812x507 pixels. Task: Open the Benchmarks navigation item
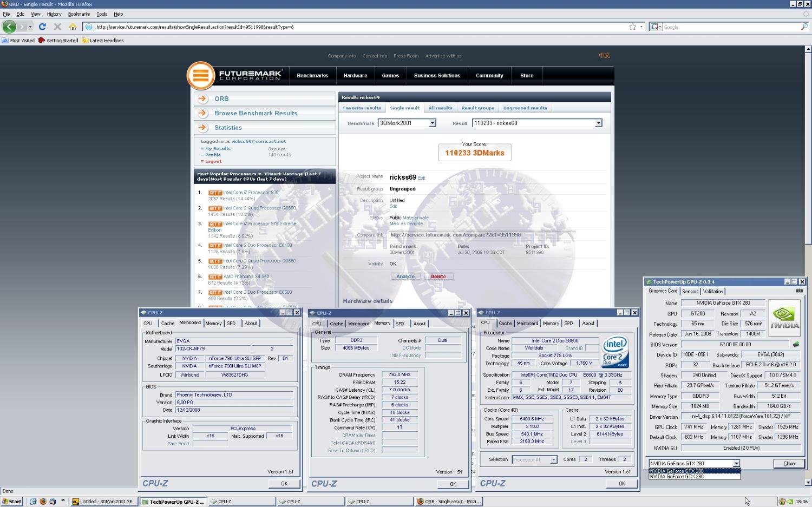[312, 76]
